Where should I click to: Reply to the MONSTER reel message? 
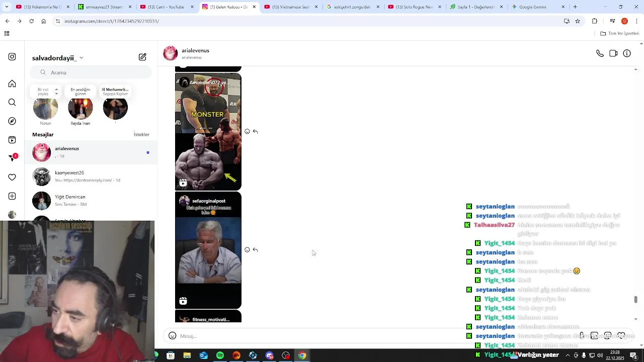tap(255, 131)
